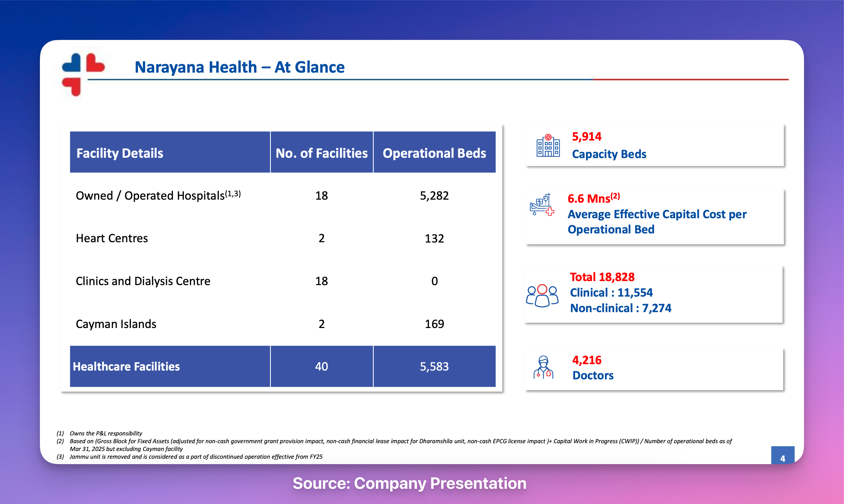The image size is (844, 504).
Task: Click the 5,914 Capacity Beds figure
Action: pyautogui.click(x=587, y=136)
